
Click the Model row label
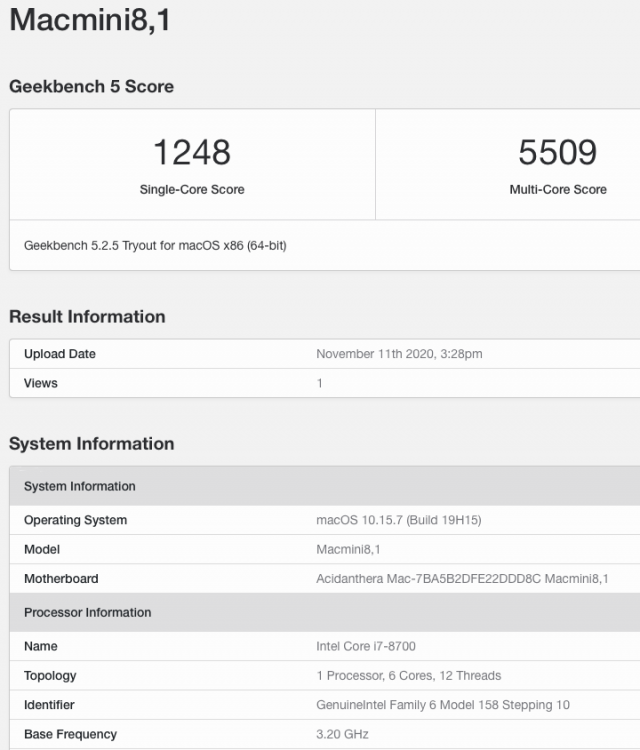point(42,549)
